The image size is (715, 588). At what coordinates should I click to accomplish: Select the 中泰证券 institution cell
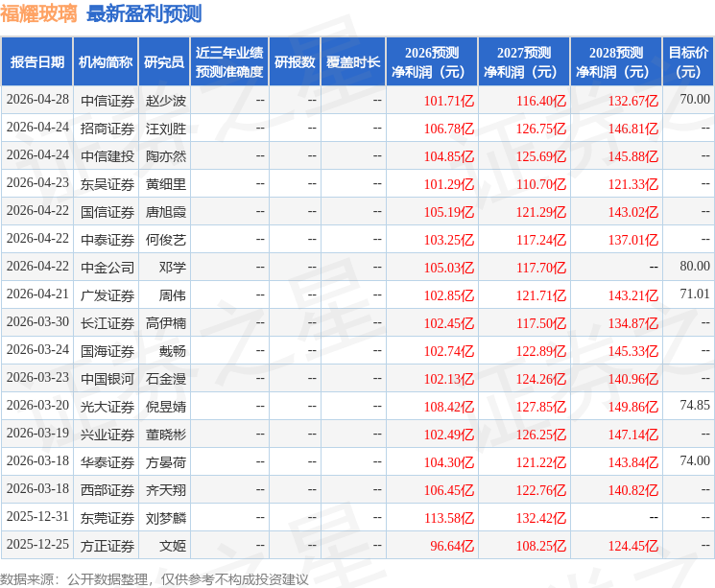pyautogui.click(x=107, y=239)
